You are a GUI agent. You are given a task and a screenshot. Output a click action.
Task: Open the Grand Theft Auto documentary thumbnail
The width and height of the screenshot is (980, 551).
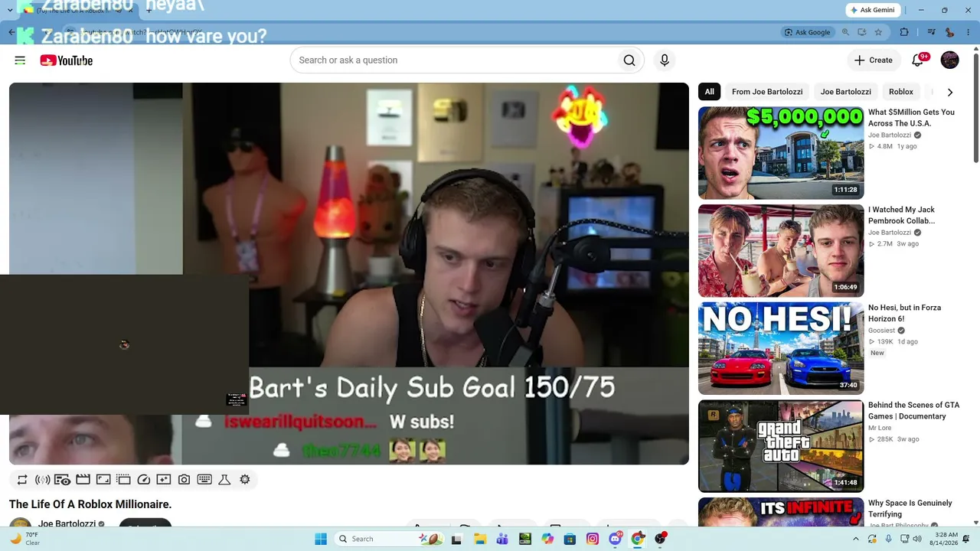click(x=781, y=446)
